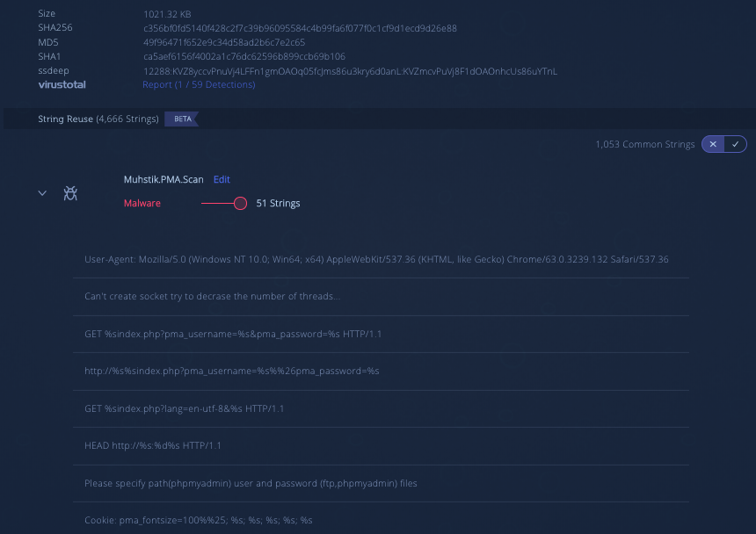Click the ssdeep field label
Viewport: 756px width, 534px height.
(x=54, y=70)
